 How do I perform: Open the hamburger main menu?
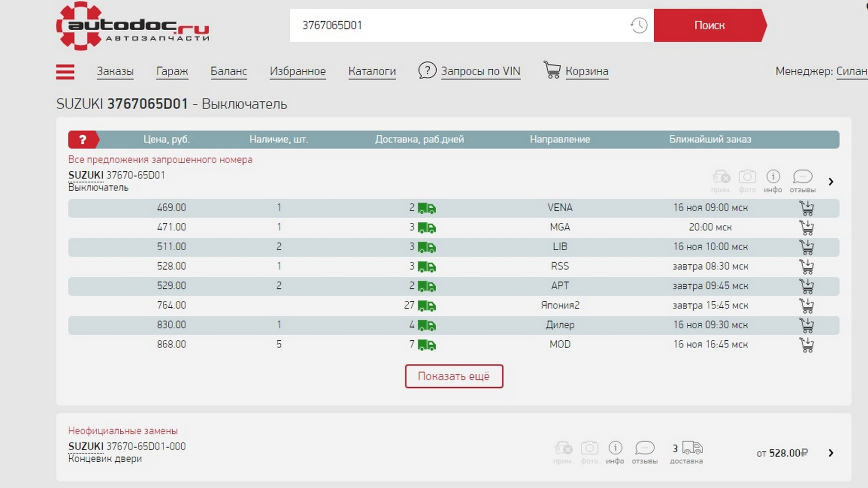65,72
